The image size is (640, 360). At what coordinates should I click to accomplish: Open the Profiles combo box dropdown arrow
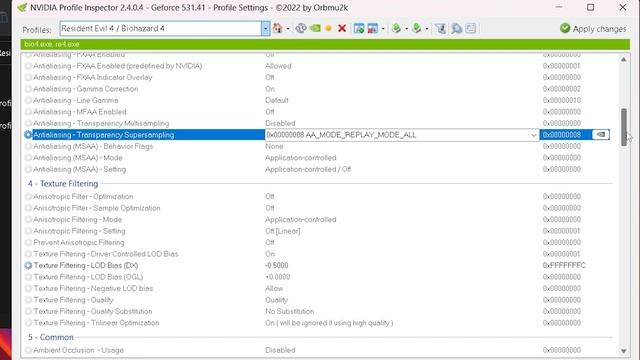[x=265, y=29]
